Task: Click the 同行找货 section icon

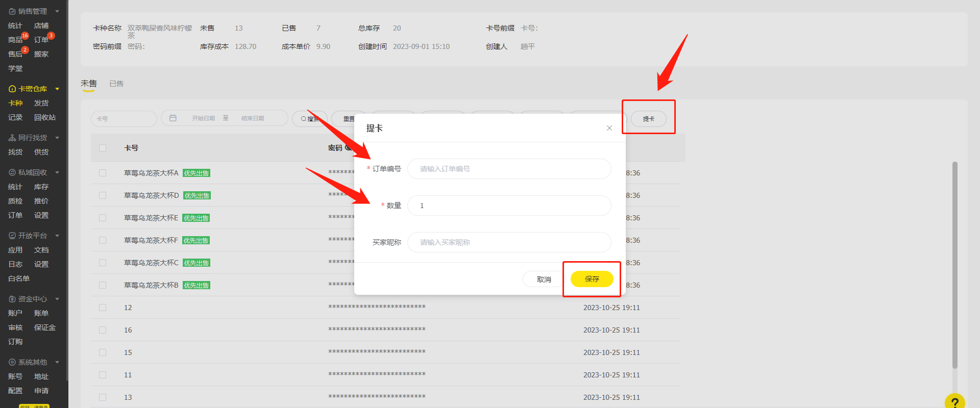Action: pyautogui.click(x=12, y=138)
